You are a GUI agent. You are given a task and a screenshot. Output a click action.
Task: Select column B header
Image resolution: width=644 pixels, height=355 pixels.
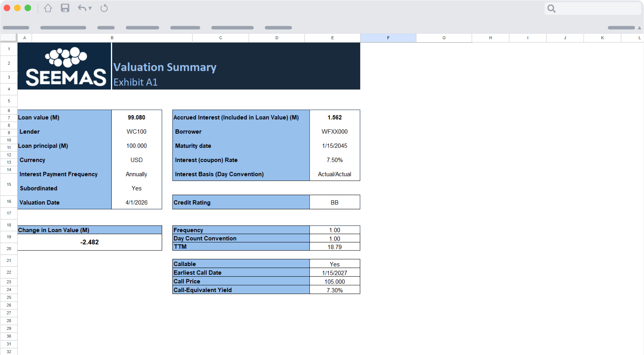click(112, 38)
